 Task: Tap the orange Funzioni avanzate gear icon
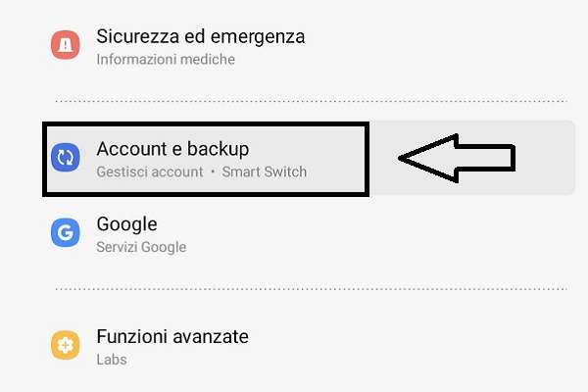pyautogui.click(x=66, y=346)
